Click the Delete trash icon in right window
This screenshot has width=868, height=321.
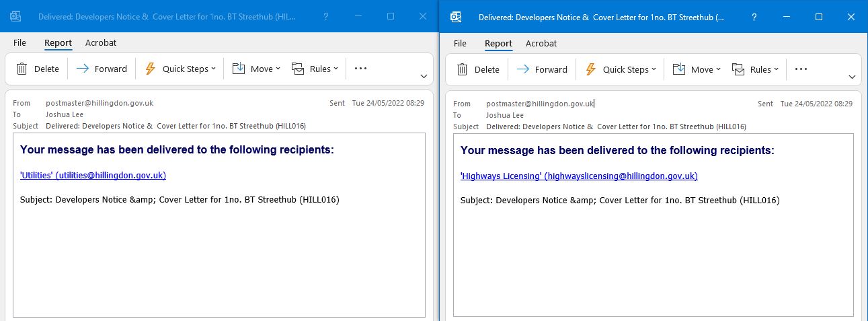[463, 69]
